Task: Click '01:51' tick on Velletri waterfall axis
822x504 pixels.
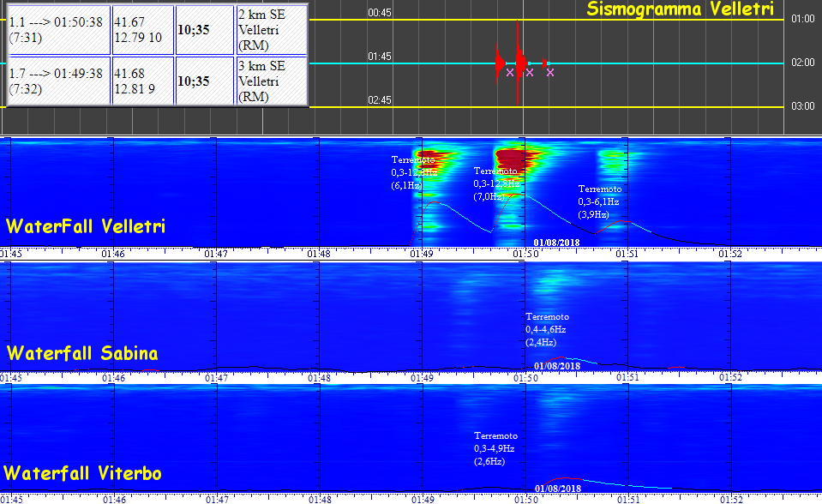Action: point(627,254)
